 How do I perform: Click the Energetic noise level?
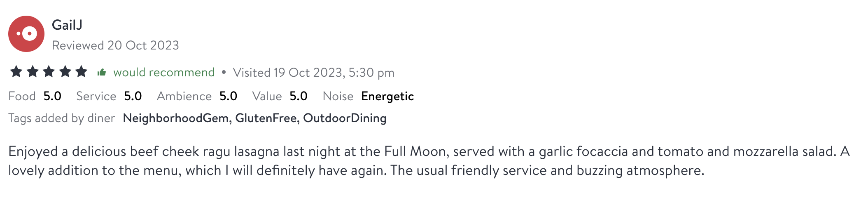pyautogui.click(x=387, y=96)
